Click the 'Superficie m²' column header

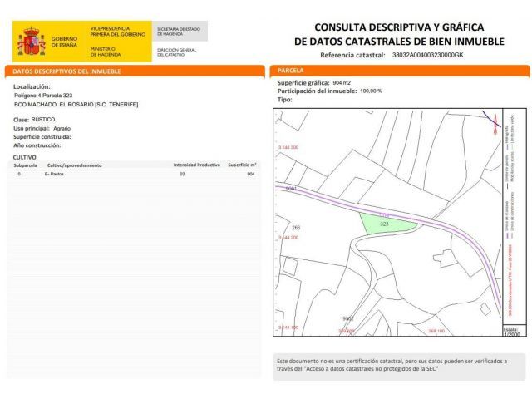pos(242,165)
